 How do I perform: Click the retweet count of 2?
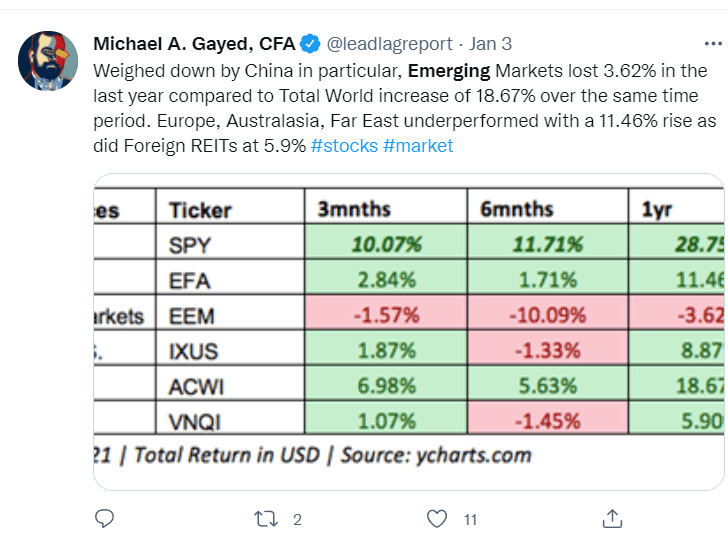pyautogui.click(x=297, y=519)
